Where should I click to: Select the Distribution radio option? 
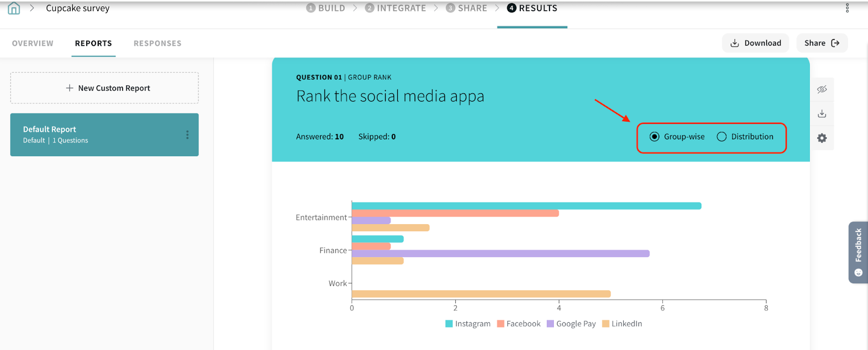722,137
